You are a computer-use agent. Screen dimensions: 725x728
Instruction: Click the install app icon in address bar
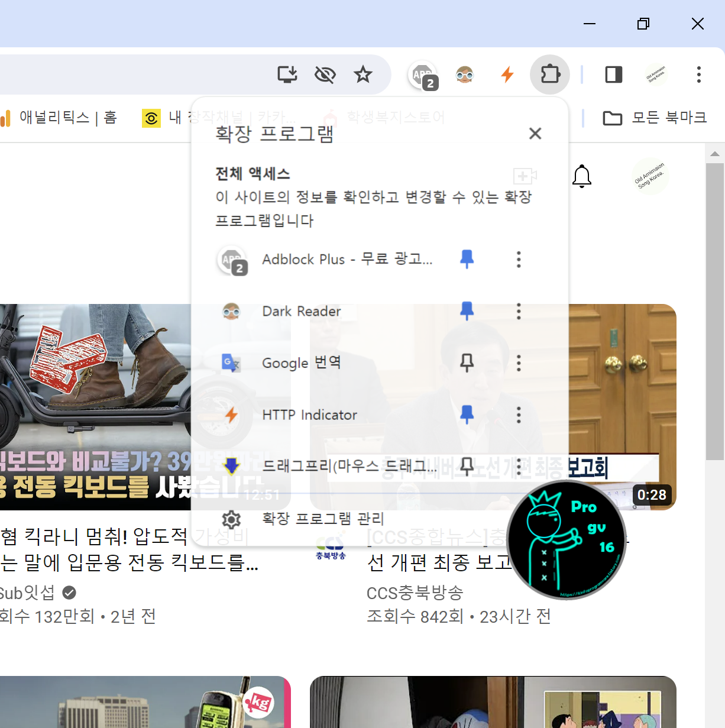pos(287,75)
